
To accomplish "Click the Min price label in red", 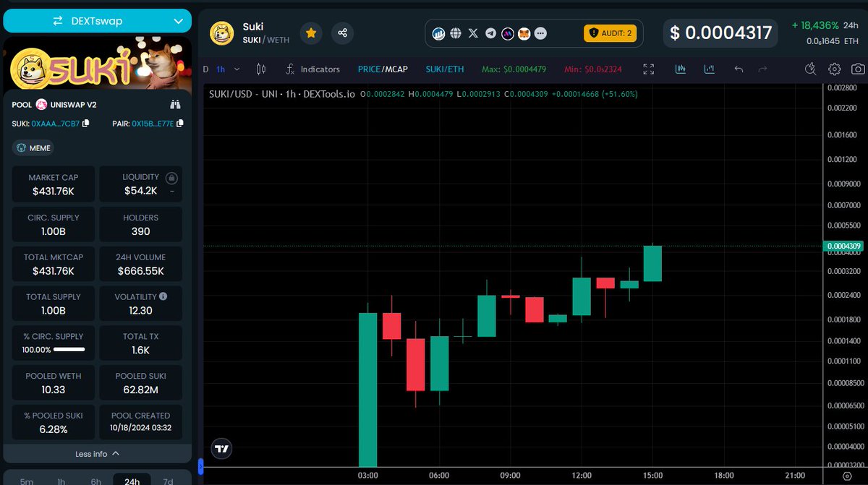I will pos(592,69).
